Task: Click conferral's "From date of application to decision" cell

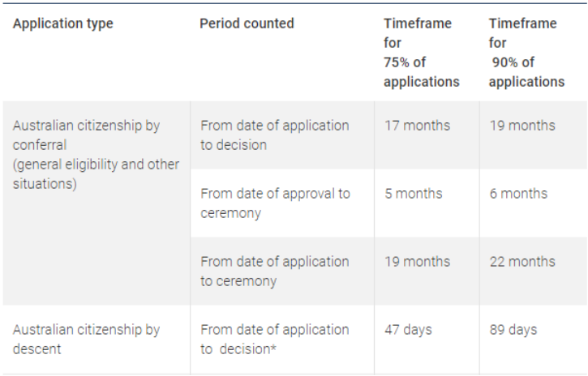Action: 274,135
